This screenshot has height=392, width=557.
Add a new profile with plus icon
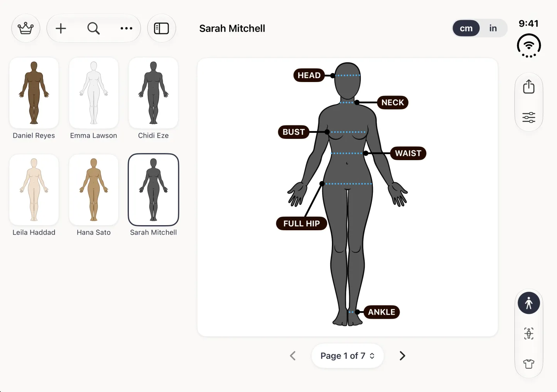(61, 28)
